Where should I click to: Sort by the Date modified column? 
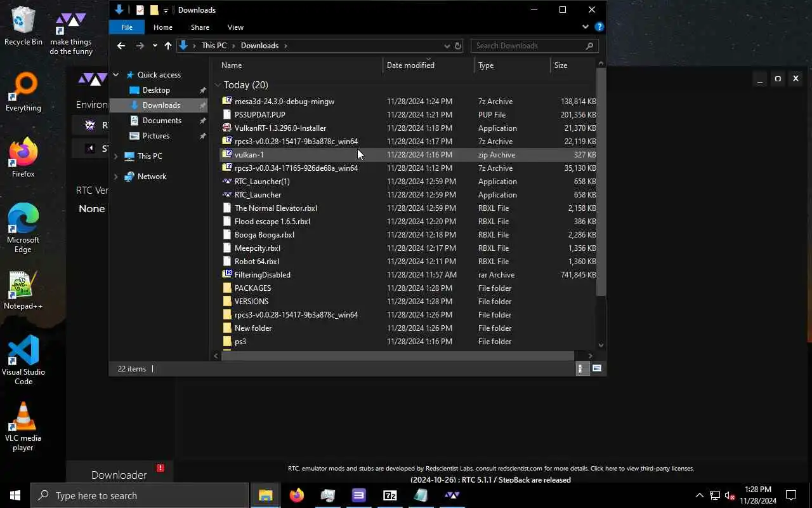pos(429,65)
